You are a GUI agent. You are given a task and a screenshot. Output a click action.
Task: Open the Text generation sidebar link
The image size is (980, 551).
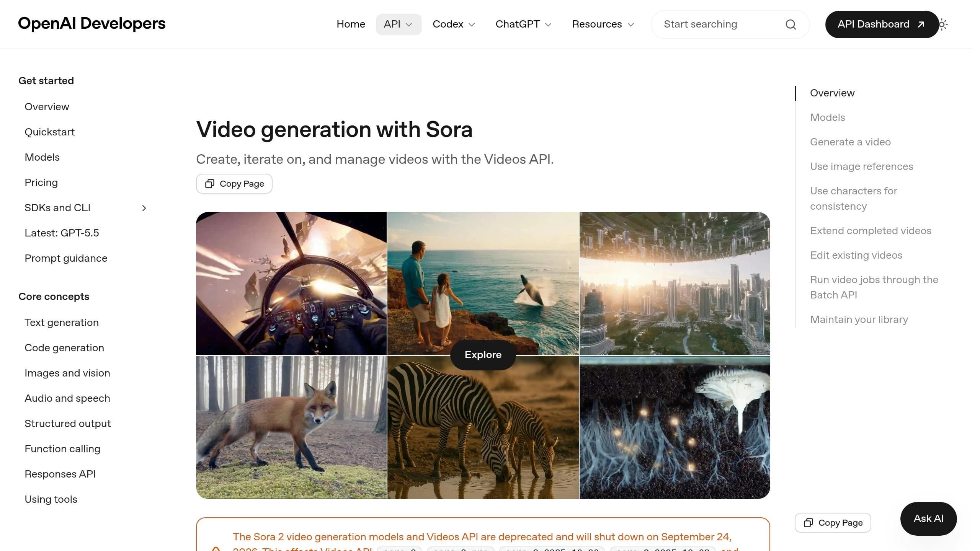point(62,323)
